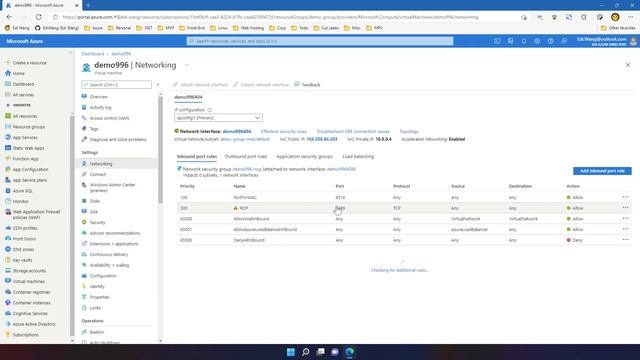The height and width of the screenshot is (360, 640).
Task: Click the Feedback toolbar button
Action: click(307, 84)
